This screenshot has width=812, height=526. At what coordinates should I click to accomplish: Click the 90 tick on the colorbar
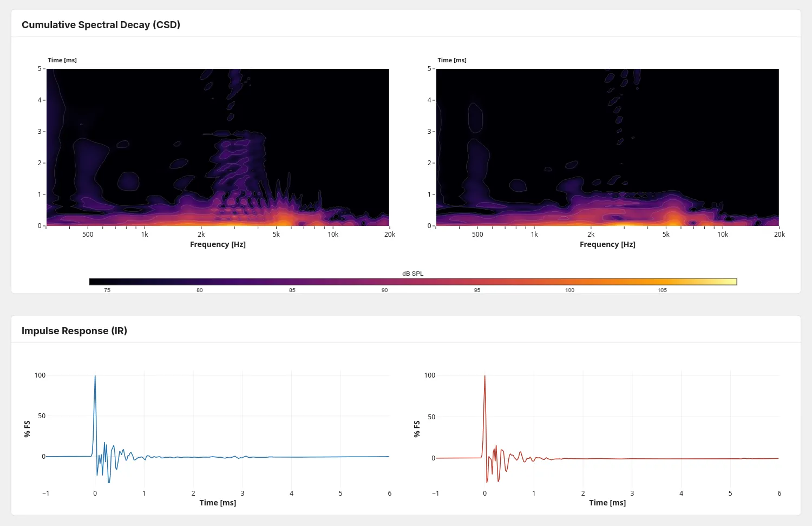pyautogui.click(x=384, y=290)
